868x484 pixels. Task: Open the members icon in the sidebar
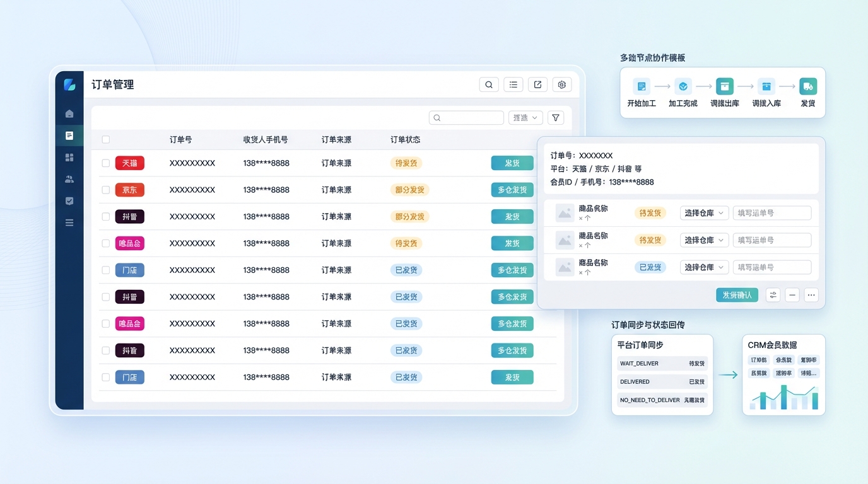point(69,179)
